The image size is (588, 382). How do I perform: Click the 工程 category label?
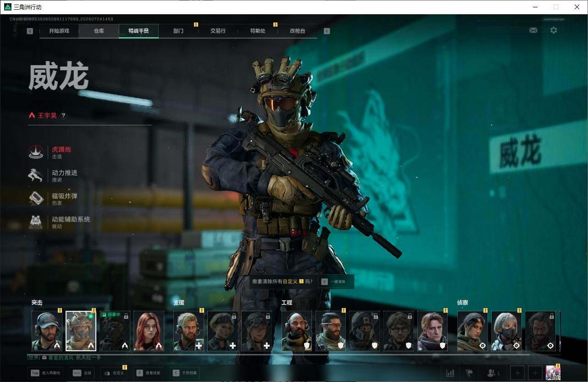[287, 303]
